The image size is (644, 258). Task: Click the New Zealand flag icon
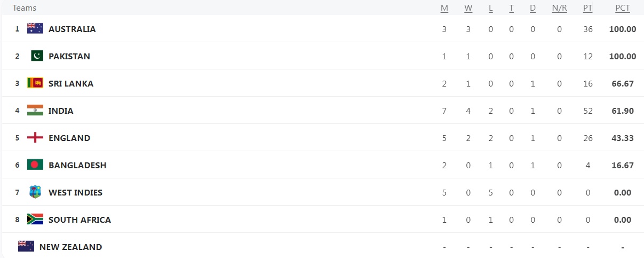tap(26, 247)
